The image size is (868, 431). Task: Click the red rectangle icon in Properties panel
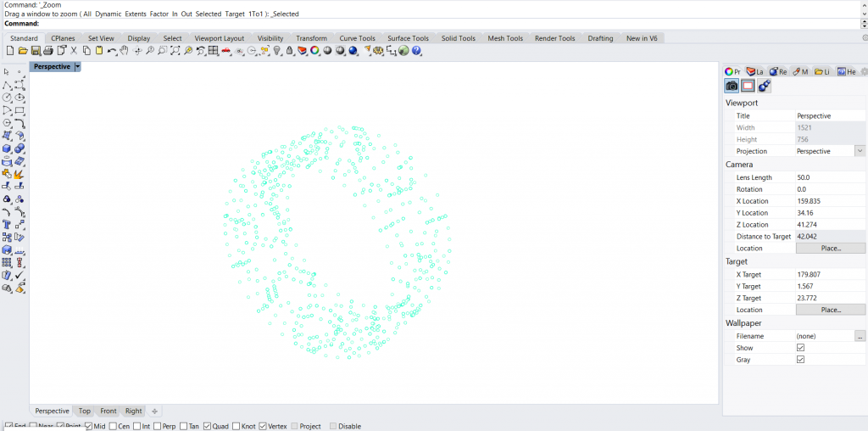tap(748, 86)
